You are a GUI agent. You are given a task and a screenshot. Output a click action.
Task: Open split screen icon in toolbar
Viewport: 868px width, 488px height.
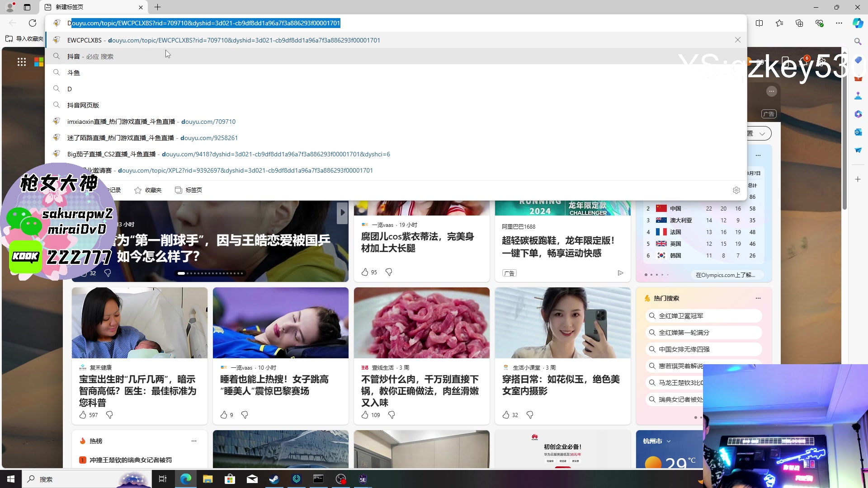[x=759, y=23]
